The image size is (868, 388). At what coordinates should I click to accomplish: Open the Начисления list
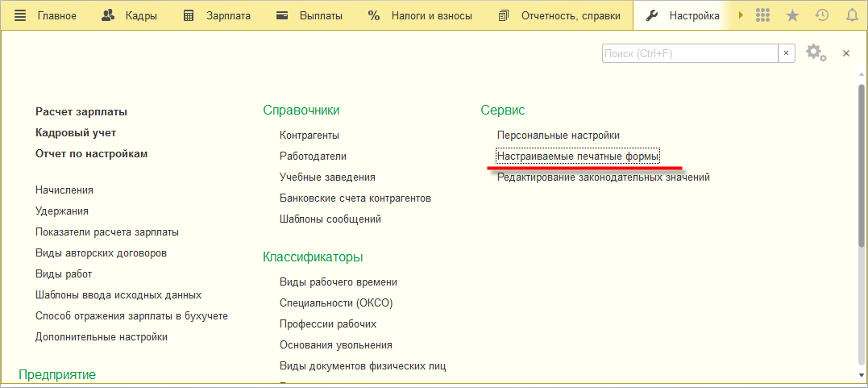click(64, 190)
